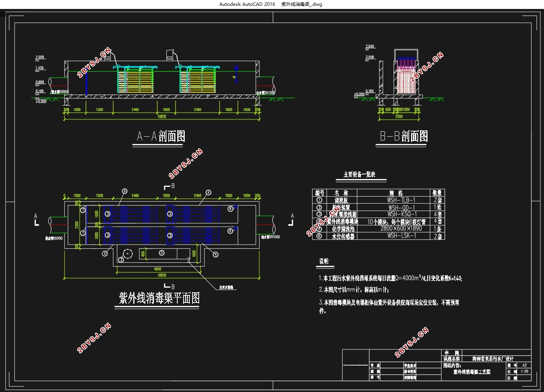Click the circled ⑤ inside the cleaning pool
544x392 pixels.
[x=162, y=253]
